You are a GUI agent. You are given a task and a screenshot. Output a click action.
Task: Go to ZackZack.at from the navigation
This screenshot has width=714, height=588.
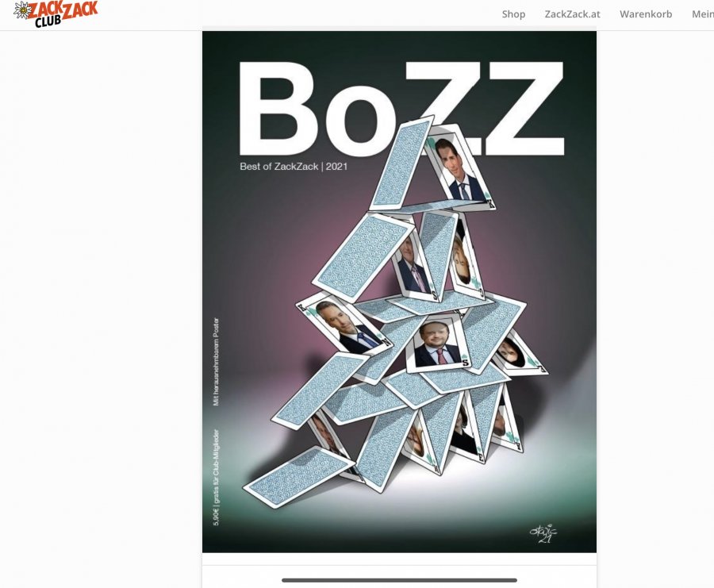tap(572, 14)
